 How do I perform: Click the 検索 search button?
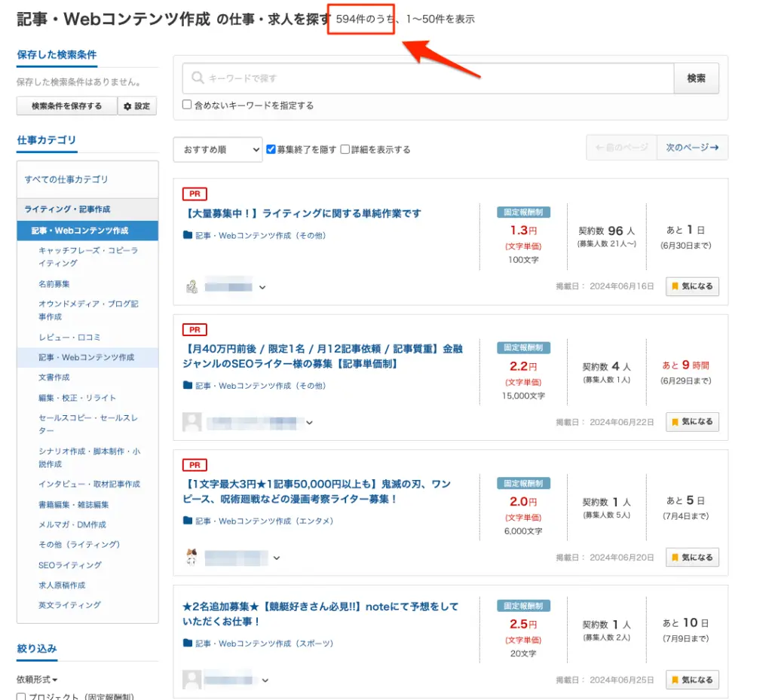[x=696, y=78]
